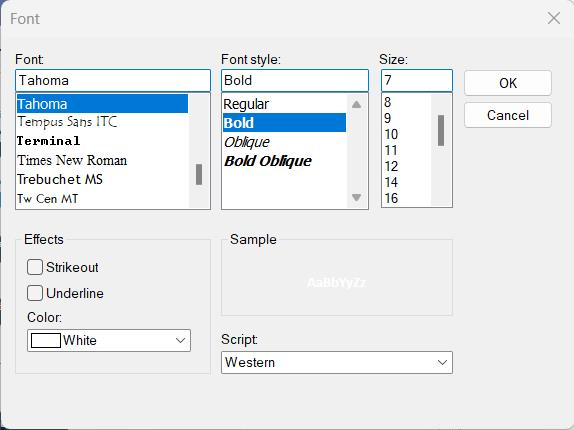574x430 pixels.
Task: Select Terminal font in the list
Action: pyautogui.click(x=102, y=141)
